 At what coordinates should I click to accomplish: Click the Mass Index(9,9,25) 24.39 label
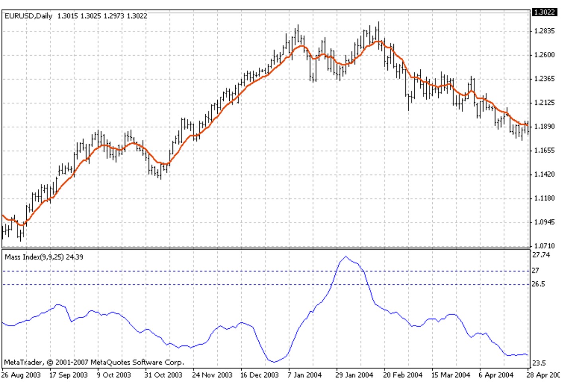point(44,257)
